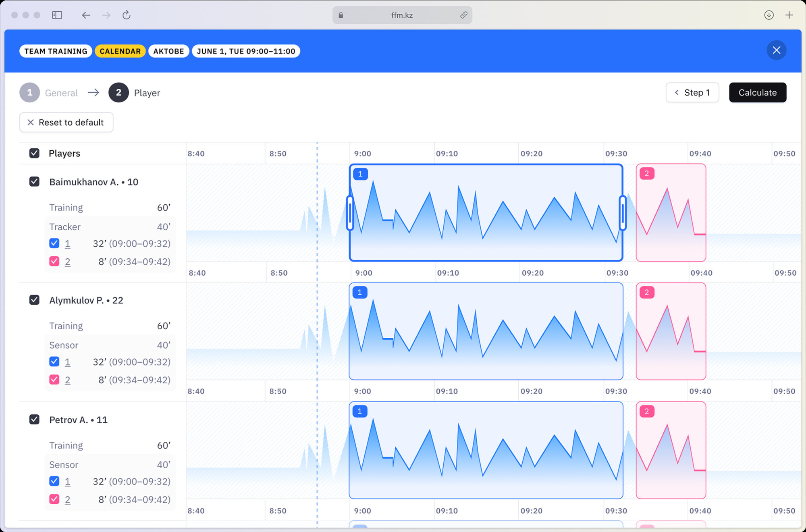Reload the ffm.kz page
The width and height of the screenshot is (806, 532).
pos(127,15)
